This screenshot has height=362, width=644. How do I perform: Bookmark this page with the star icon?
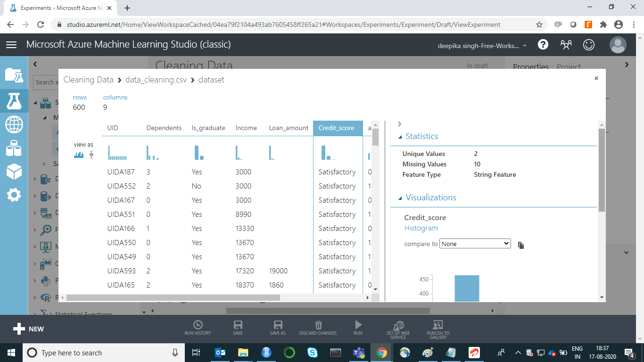coord(539,25)
